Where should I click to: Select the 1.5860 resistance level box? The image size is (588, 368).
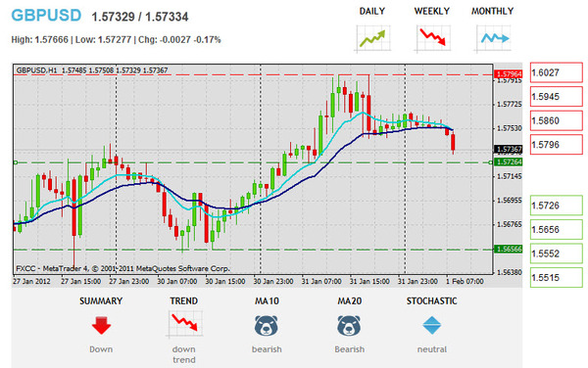(556, 120)
